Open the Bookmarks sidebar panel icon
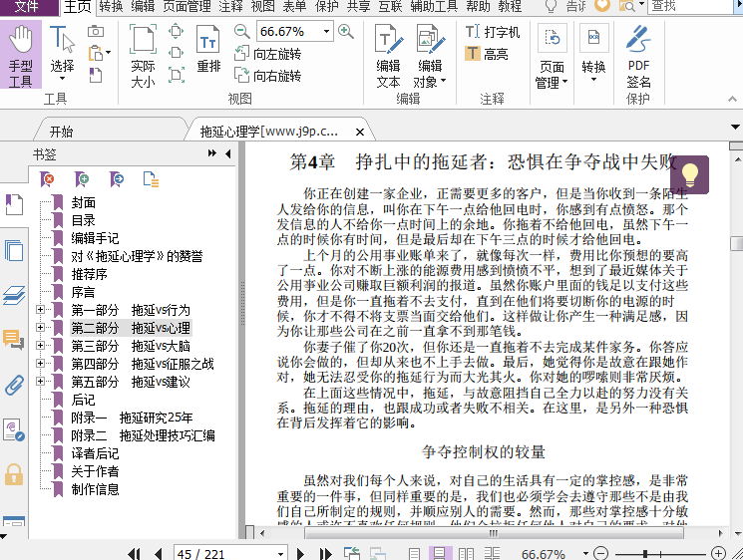 coord(14,205)
